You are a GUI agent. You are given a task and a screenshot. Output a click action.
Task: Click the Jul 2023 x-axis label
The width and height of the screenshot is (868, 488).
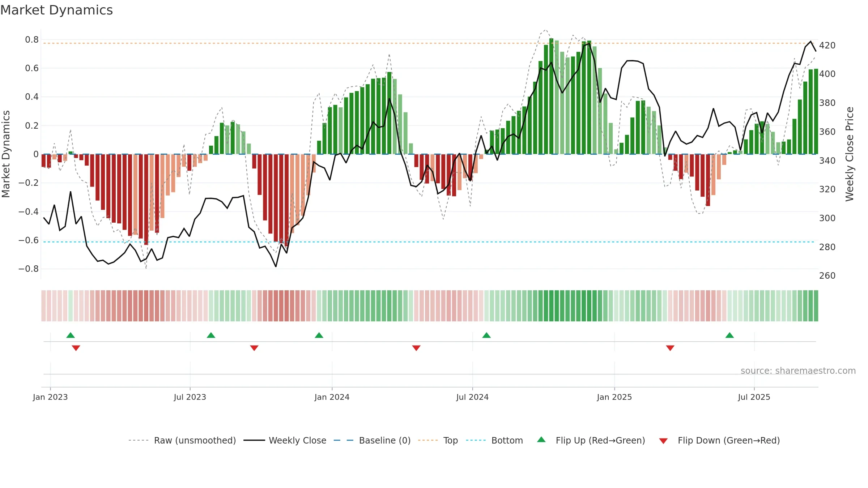coord(190,397)
